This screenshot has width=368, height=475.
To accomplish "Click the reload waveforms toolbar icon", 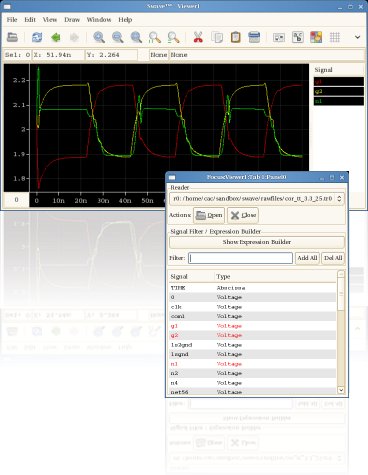I will pos(37,37).
